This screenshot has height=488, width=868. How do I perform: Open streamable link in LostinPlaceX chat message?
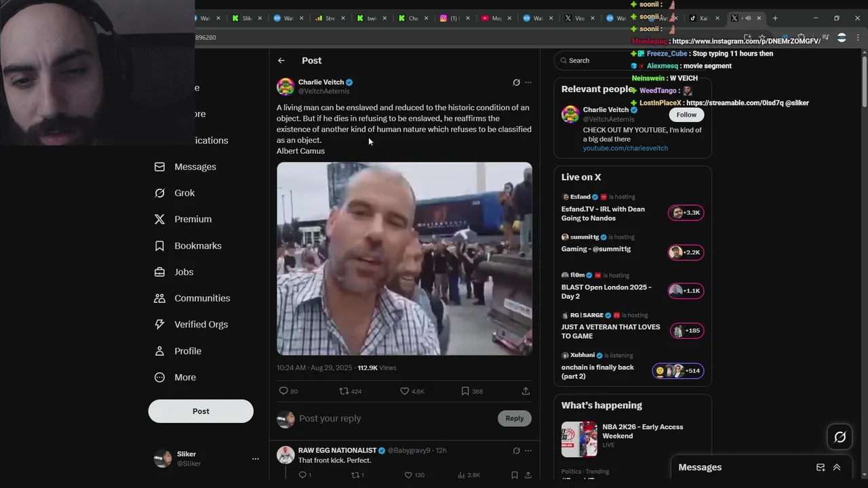point(734,103)
